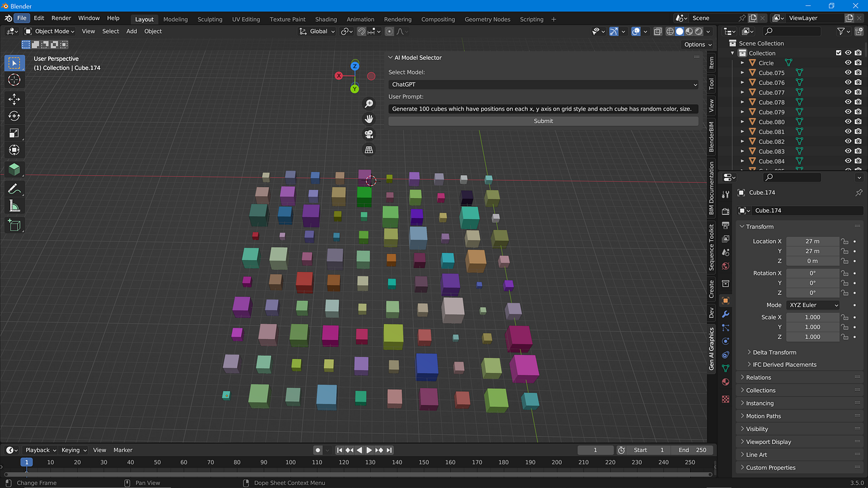Viewport: 868px width, 488px height.
Task: Toggle visibility of the Circle object
Action: pyautogui.click(x=848, y=63)
